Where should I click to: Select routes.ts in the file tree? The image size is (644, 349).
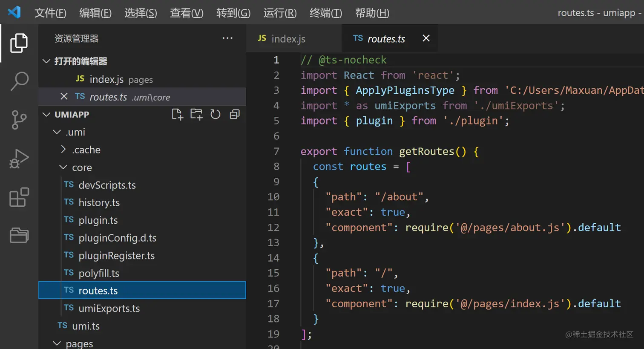142,290
